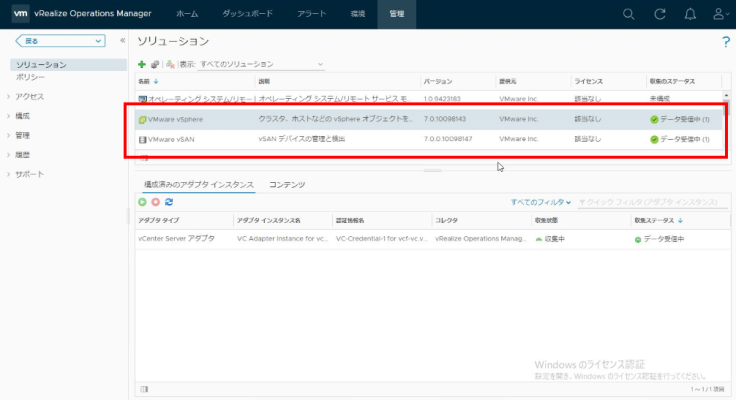Open the ダッシュボード menu
This screenshot has height=400, width=736.
pos(247,14)
